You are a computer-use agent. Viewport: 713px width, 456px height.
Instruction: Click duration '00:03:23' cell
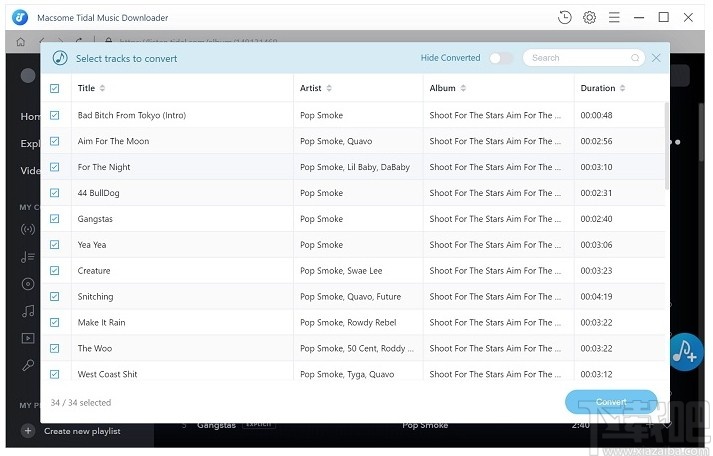[596, 271]
